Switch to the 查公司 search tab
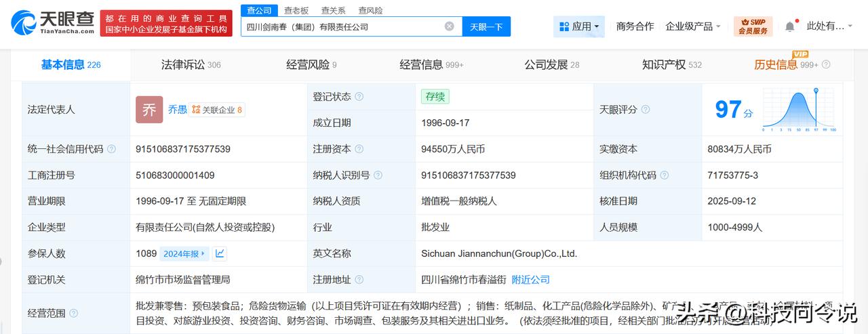The height and width of the screenshot is (334, 868). [x=259, y=10]
